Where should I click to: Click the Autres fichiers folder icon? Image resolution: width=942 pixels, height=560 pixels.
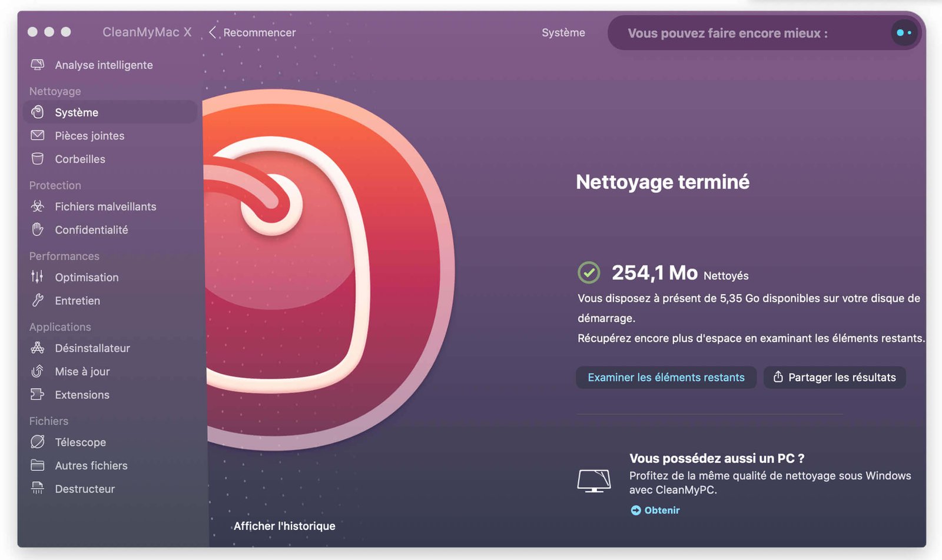pyautogui.click(x=37, y=465)
